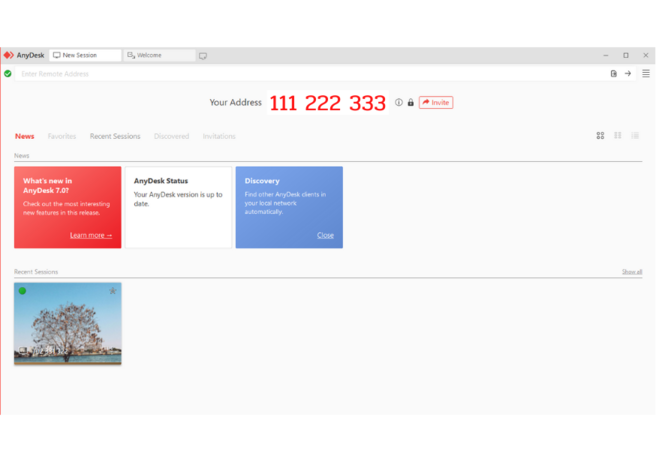
Task: Open the hamburger main menu
Action: [x=646, y=74]
